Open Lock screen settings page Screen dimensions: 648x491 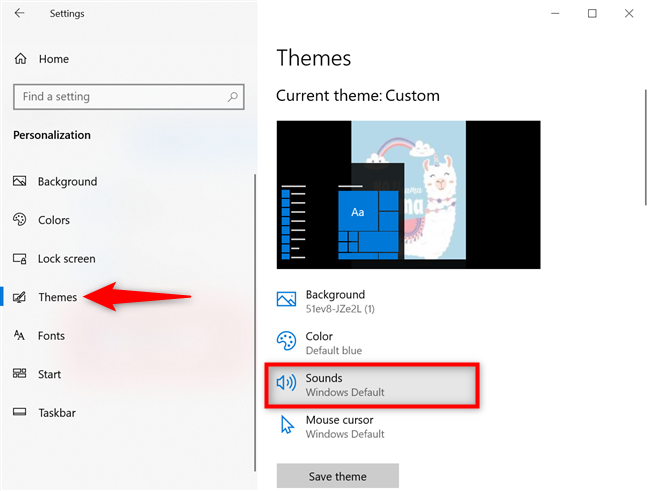(67, 259)
